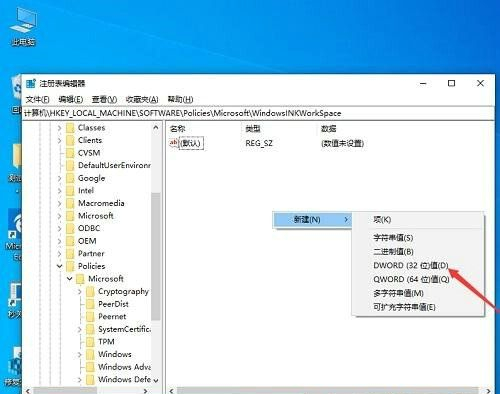
Task: Click the tree pane scroll-down arrow
Action: click(x=156, y=380)
